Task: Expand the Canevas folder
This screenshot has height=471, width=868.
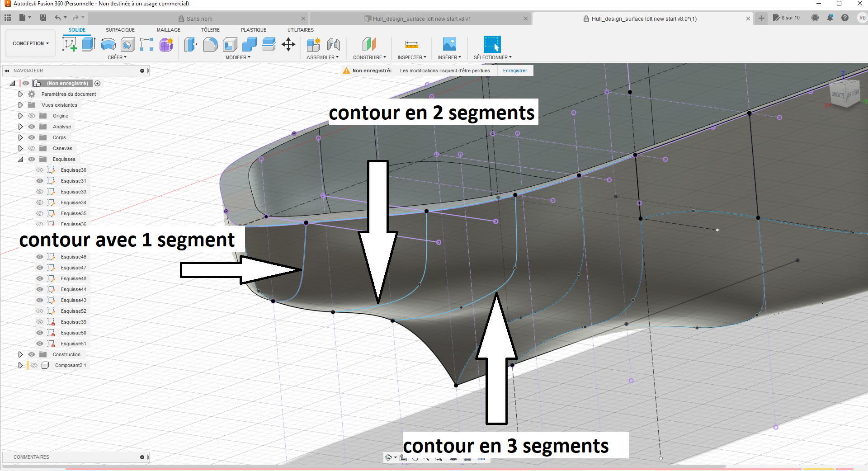Action: coord(20,148)
